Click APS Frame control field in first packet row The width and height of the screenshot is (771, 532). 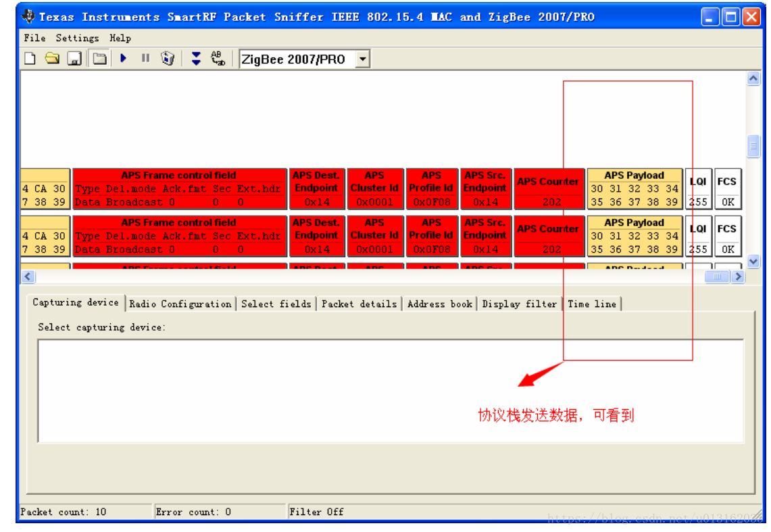(180, 189)
